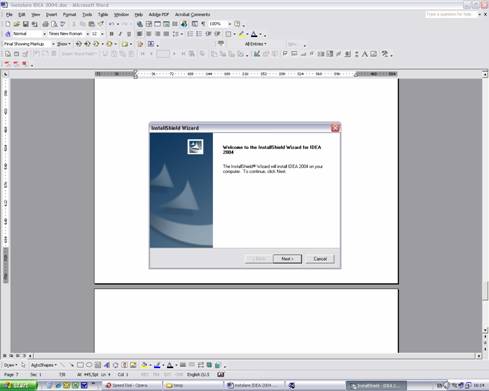The image size is (489, 391).
Task: Click the Font Color button
Action: (254, 34)
